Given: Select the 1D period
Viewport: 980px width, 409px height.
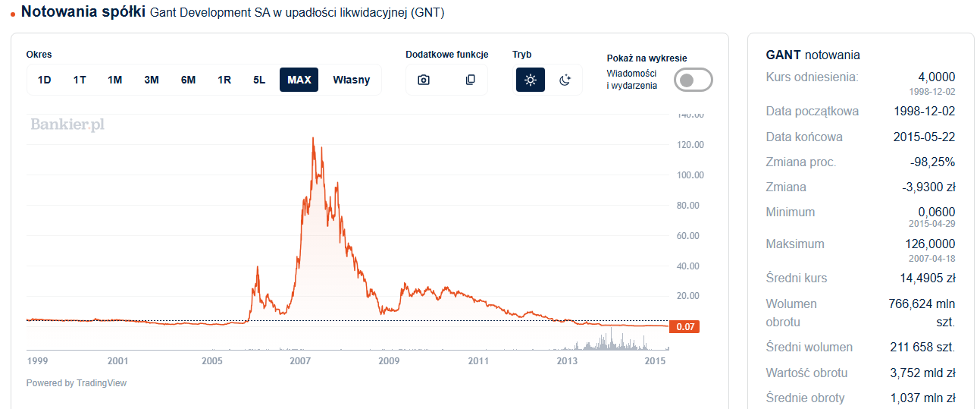Looking at the screenshot, I should click(45, 80).
